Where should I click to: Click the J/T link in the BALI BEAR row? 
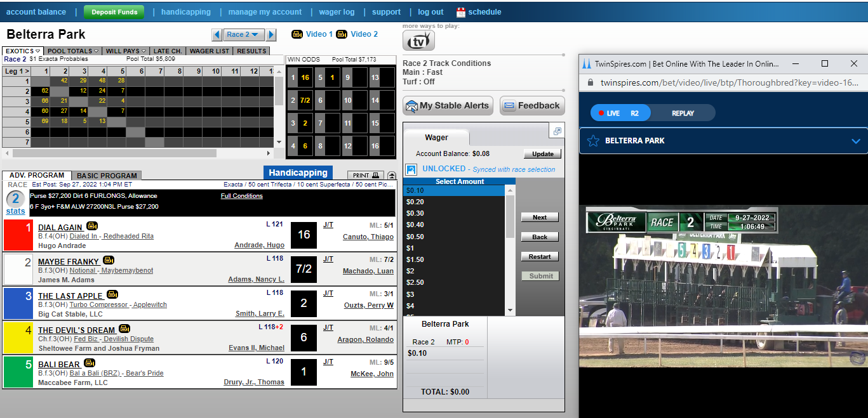click(328, 362)
